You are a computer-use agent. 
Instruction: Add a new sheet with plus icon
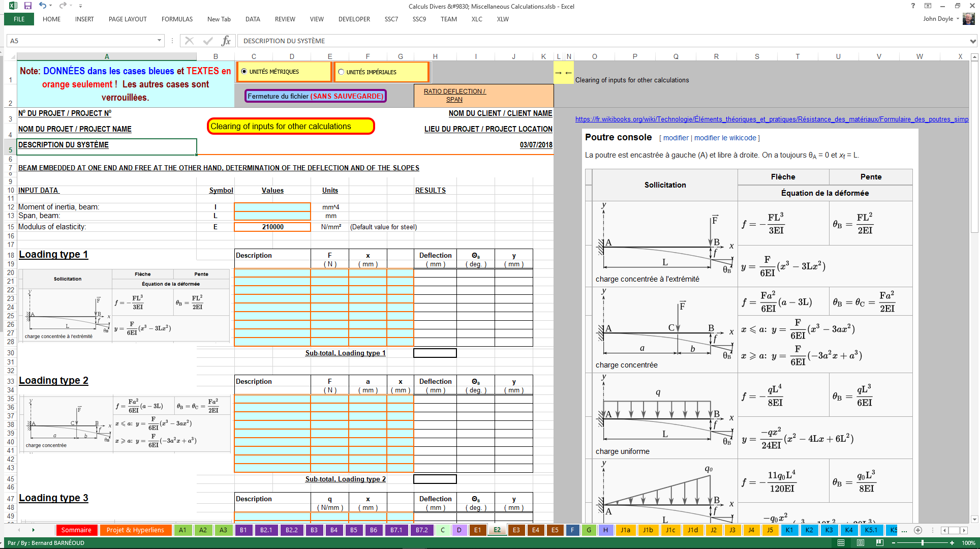coord(918,530)
